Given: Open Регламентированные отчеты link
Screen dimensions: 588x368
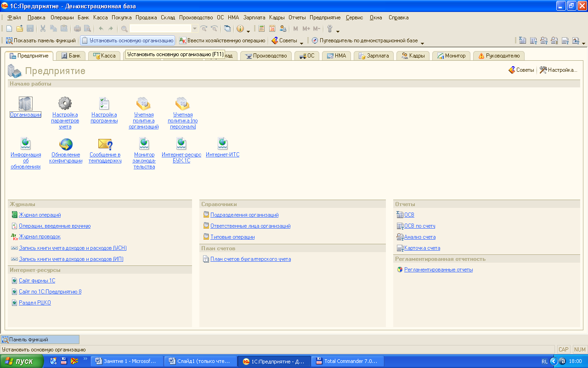Looking at the screenshot, I should tap(438, 270).
